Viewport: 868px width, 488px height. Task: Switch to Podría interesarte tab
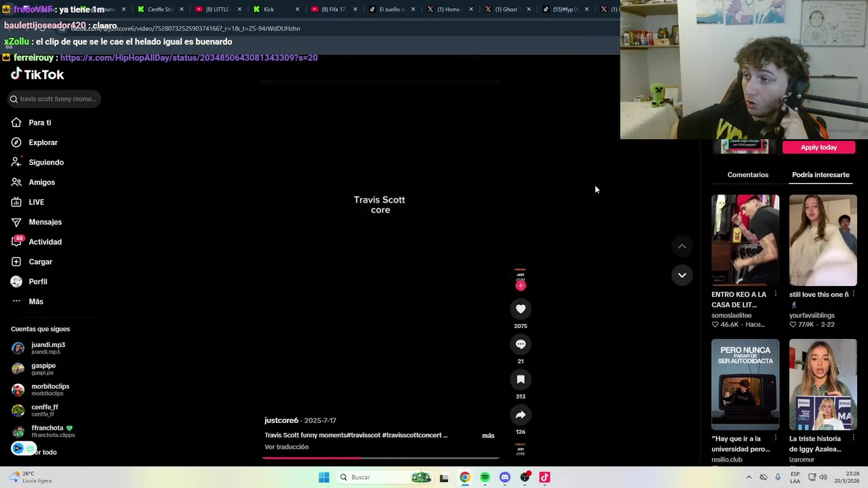821,175
